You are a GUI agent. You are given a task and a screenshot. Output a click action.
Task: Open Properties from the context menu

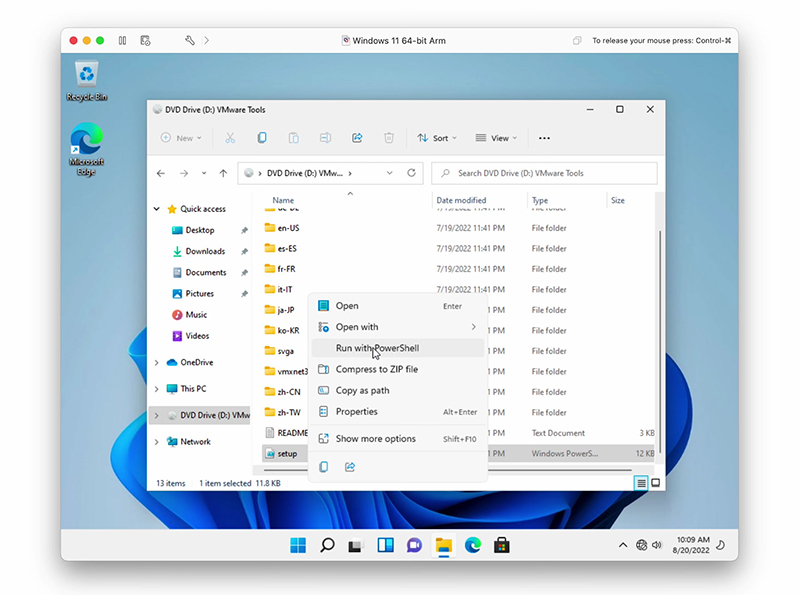click(x=397, y=412)
